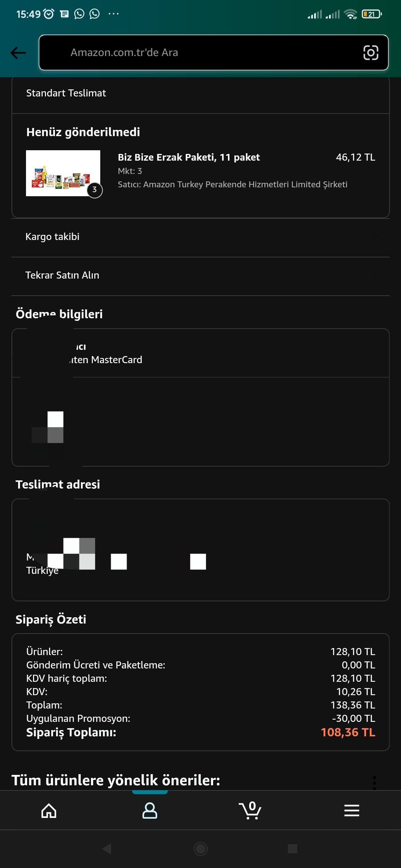The image size is (401, 868).
Task: Go to Home tab icon
Action: point(49,811)
